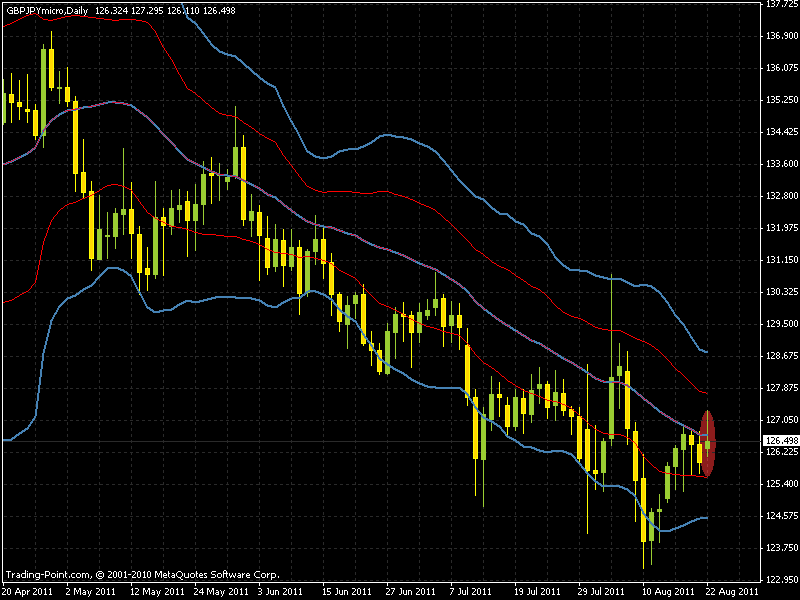800x600 pixels.
Task: Click the 19 Jul 2011 date label
Action: 537,592
